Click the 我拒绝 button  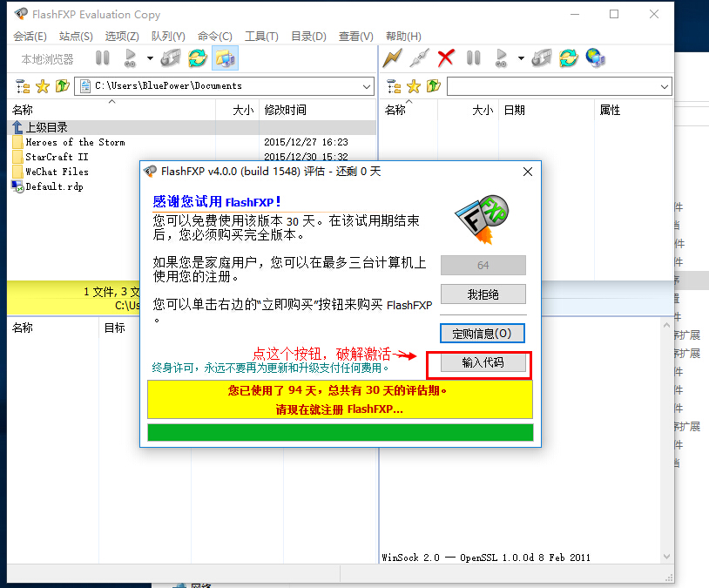[483, 294]
